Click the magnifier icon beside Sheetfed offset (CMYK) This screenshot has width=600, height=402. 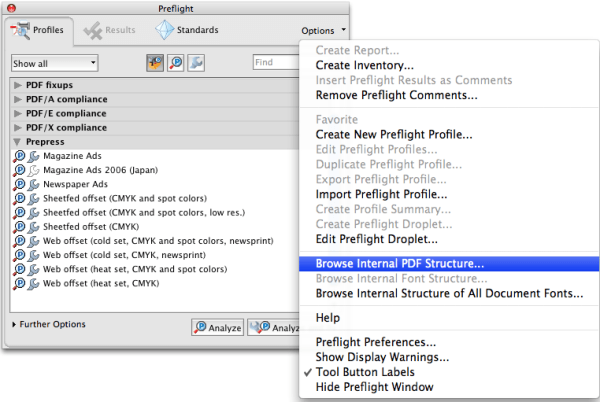[x=19, y=227]
